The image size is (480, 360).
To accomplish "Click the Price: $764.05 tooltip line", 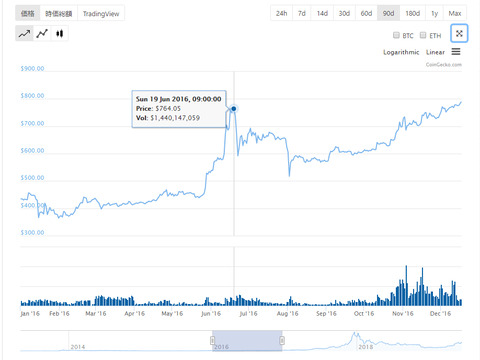I will (x=158, y=108).
